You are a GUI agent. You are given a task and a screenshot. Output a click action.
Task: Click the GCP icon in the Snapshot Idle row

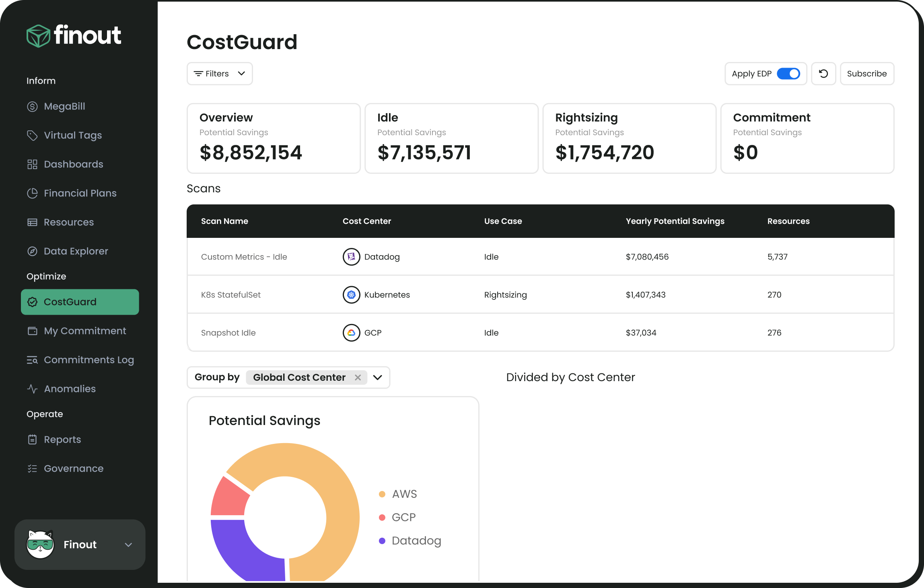pos(351,332)
